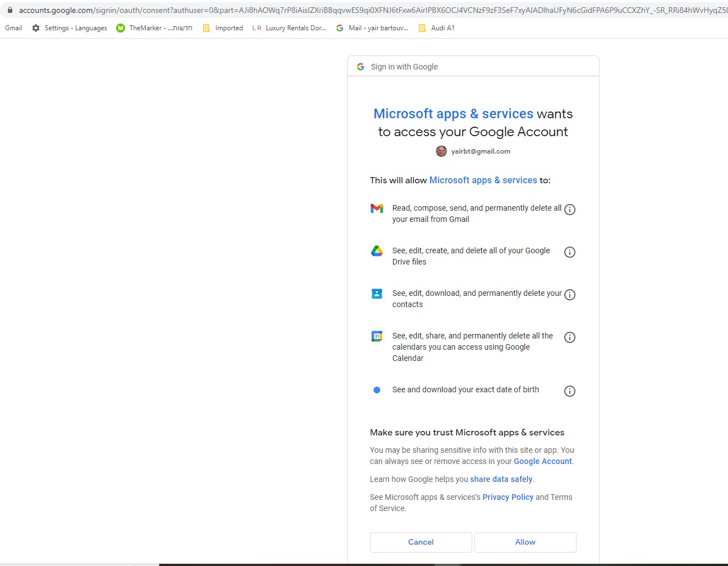Click the Google Contacts icon
728x566 pixels.
[377, 294]
